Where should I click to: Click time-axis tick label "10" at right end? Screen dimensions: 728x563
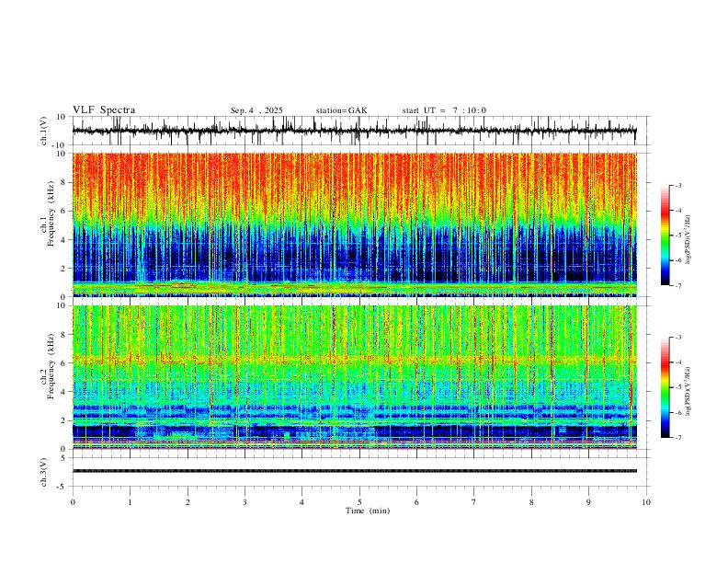(646, 502)
